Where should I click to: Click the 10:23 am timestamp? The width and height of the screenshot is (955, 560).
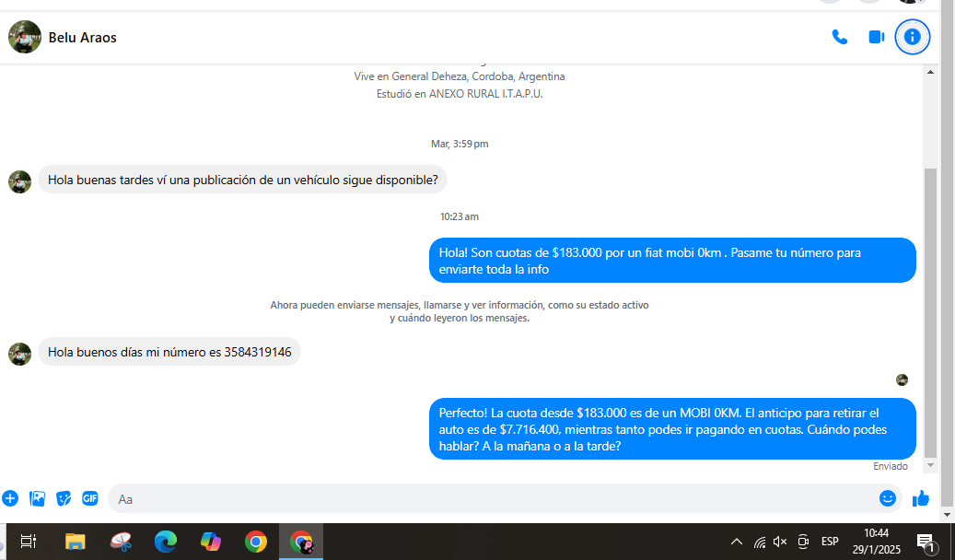pos(460,216)
